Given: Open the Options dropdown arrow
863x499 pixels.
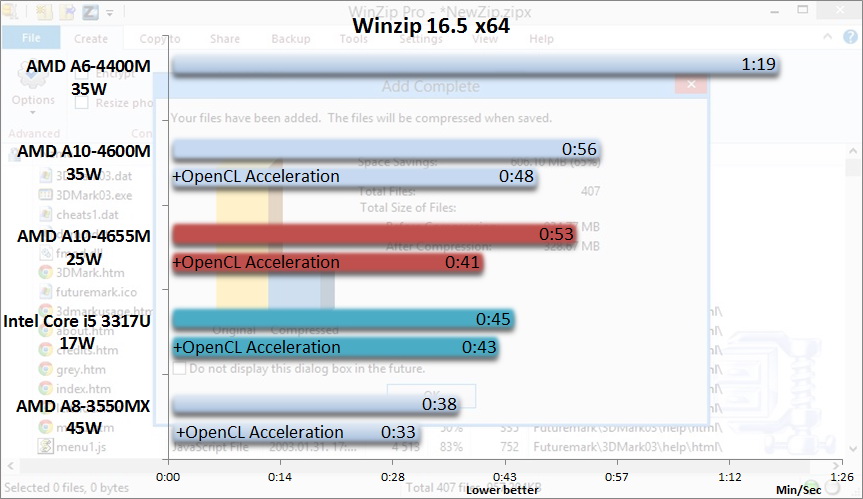Looking at the screenshot, I should point(32,112).
